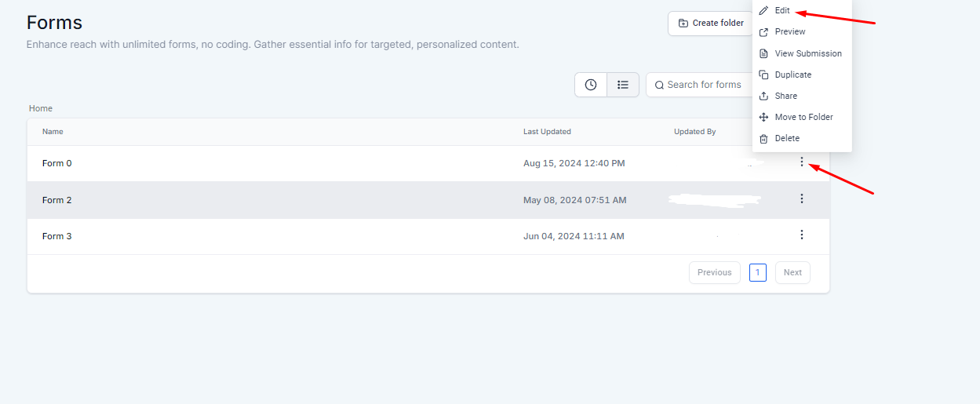This screenshot has height=404, width=980.
Task: Click the Create folder button
Action: [x=710, y=24]
